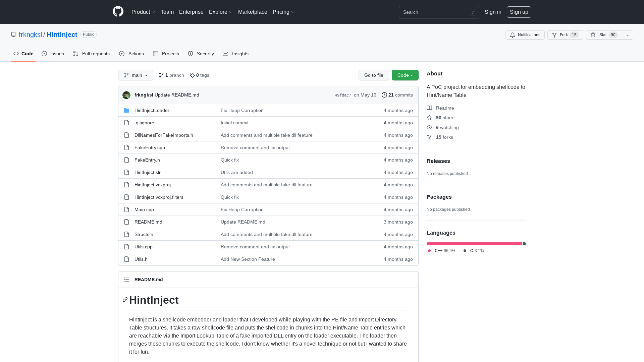This screenshot has width=644, height=362.
Task: Turn on Notifications for this repository
Action: point(525,35)
